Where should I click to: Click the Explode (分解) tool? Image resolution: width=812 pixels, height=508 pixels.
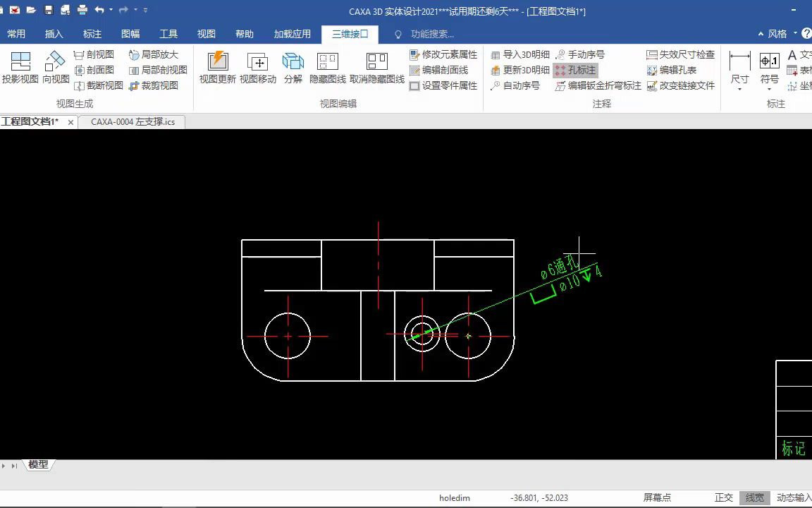point(293,68)
